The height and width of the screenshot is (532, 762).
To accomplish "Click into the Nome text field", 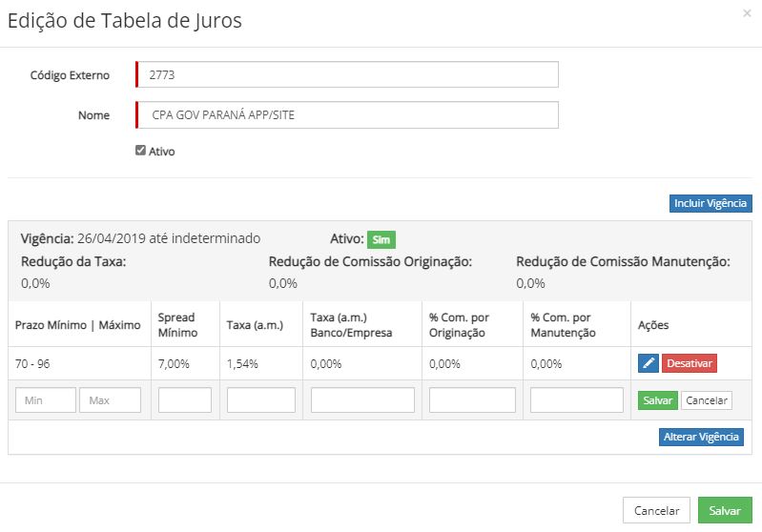I will tap(347, 115).
